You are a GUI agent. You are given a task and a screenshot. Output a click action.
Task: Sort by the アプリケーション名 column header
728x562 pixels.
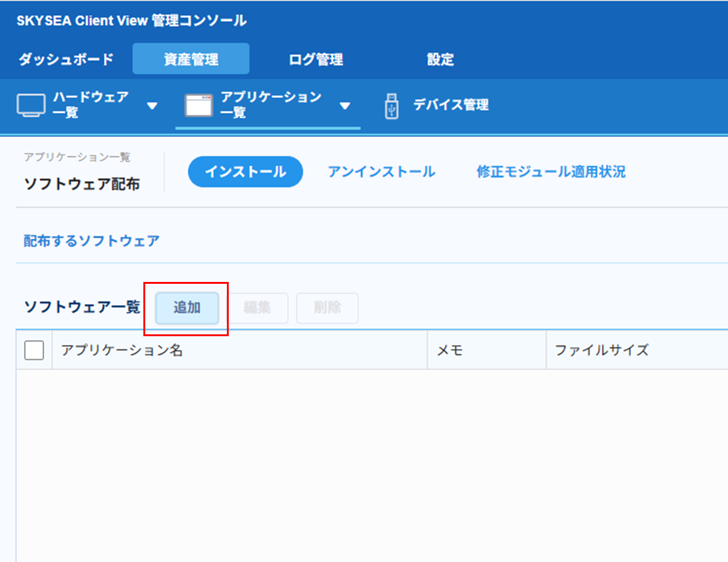[122, 350]
